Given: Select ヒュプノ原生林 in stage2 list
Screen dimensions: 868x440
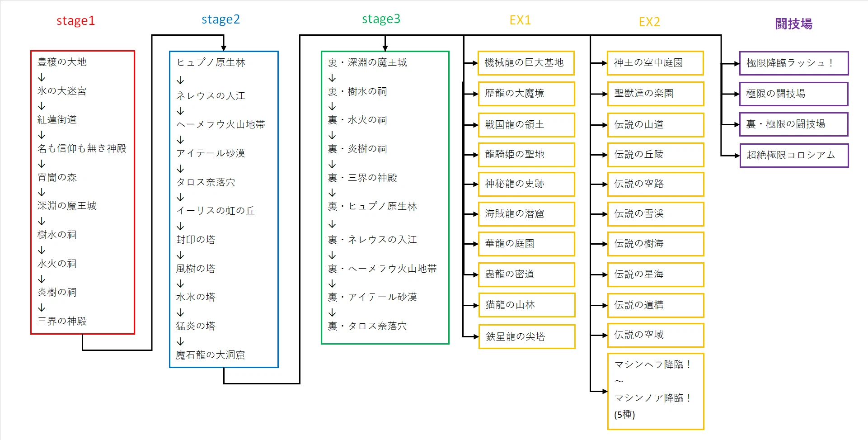Looking at the screenshot, I should click(211, 62).
